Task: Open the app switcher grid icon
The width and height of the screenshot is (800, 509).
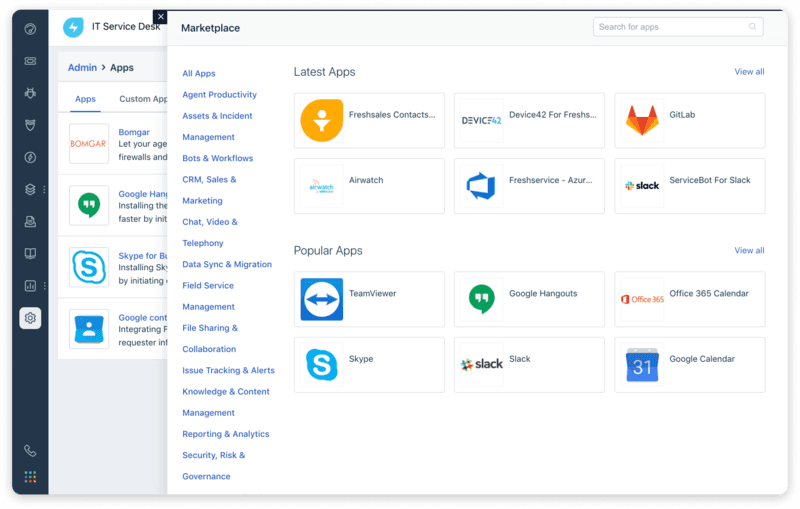Action: pyautogui.click(x=30, y=476)
